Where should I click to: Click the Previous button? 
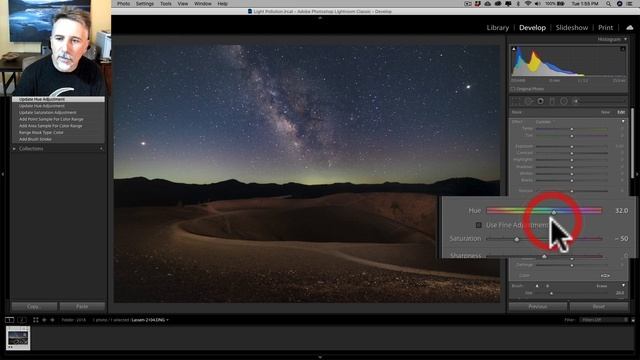point(538,307)
